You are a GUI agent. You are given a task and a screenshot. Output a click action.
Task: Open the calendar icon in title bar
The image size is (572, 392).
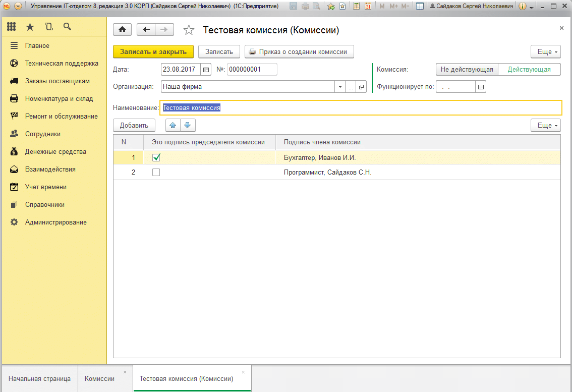click(x=368, y=6)
